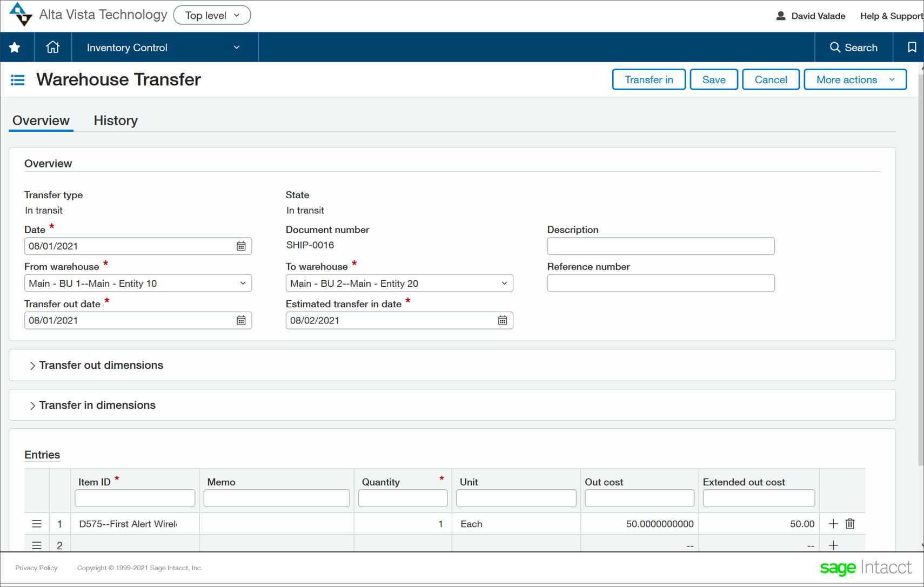924x587 pixels.
Task: Open the To warehouse dropdown
Action: (399, 284)
